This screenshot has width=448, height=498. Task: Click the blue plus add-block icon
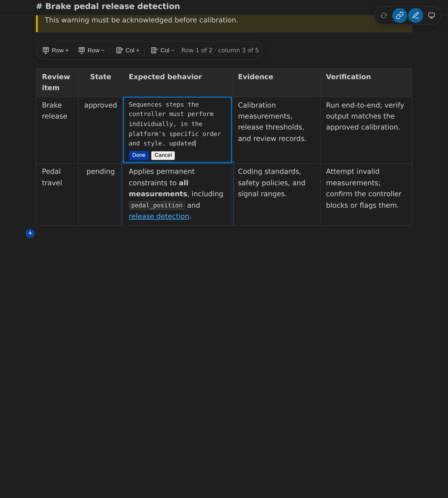(30, 233)
